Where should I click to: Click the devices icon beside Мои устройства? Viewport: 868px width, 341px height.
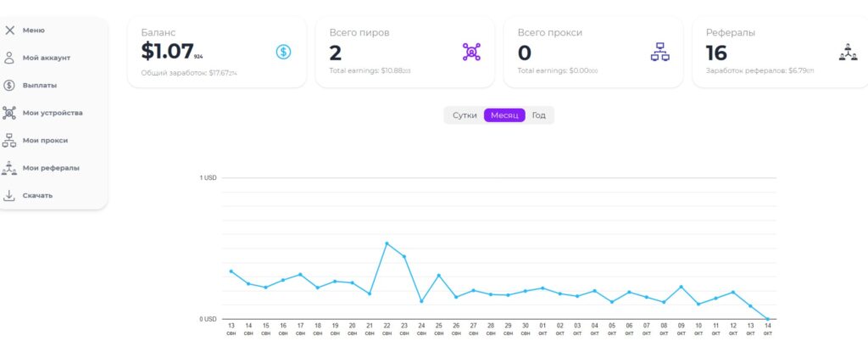pos(8,113)
